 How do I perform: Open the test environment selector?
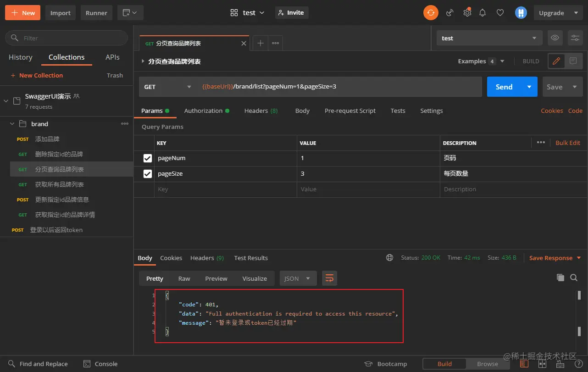(489, 38)
